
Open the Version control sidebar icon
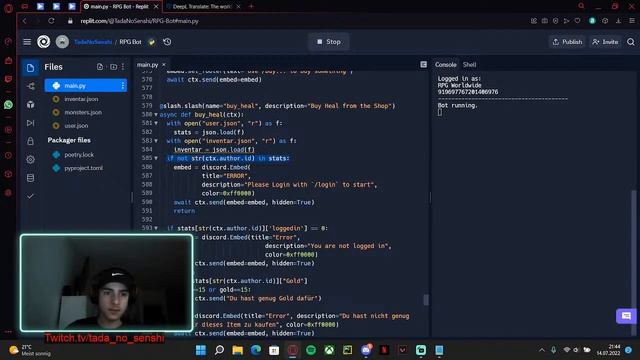point(31,86)
